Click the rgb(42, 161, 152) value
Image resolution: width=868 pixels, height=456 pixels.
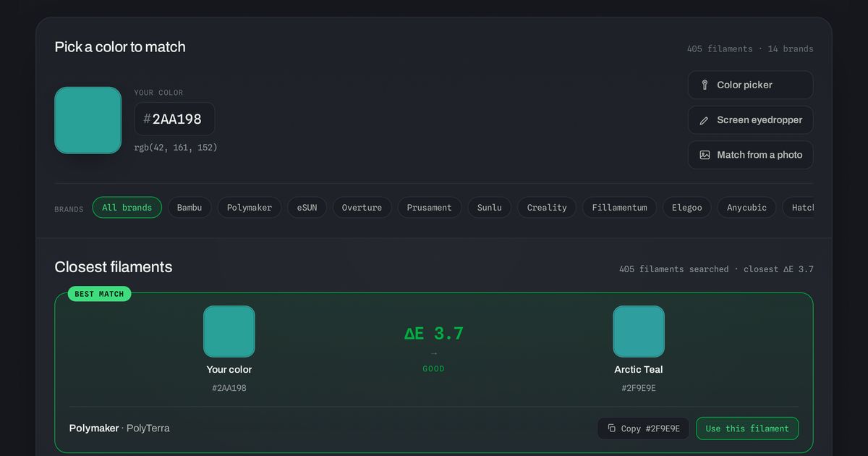(176, 148)
